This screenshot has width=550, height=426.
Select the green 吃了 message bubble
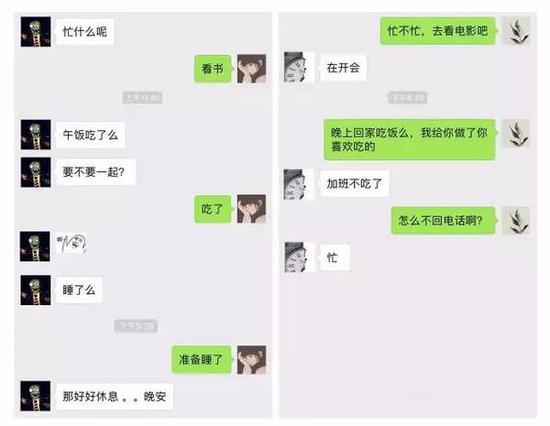coord(213,209)
